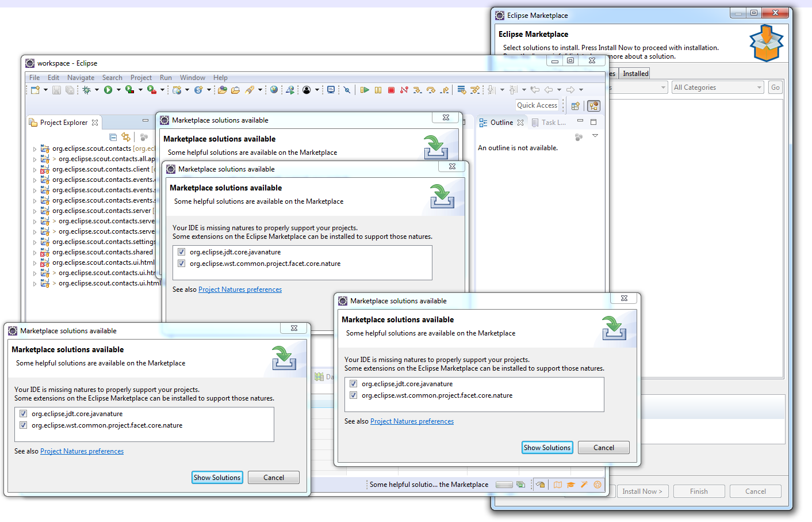Expand the org.eclipse.scout.contacts.shared project

(35, 253)
